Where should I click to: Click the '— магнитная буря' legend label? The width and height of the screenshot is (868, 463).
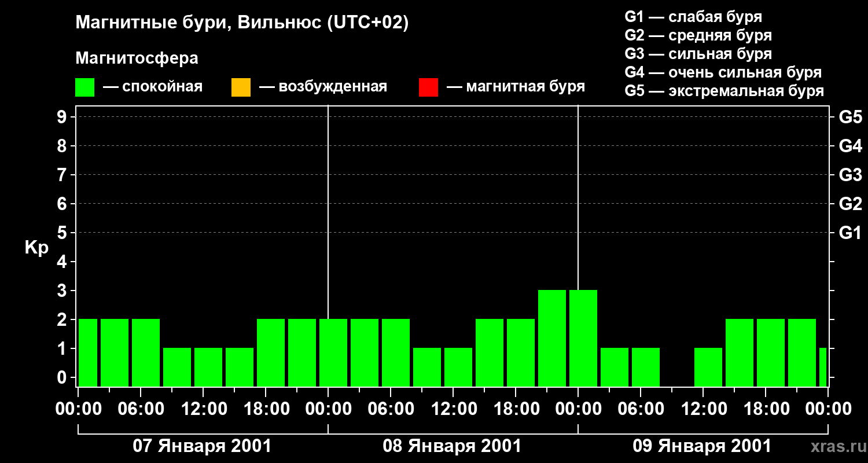pos(516,87)
